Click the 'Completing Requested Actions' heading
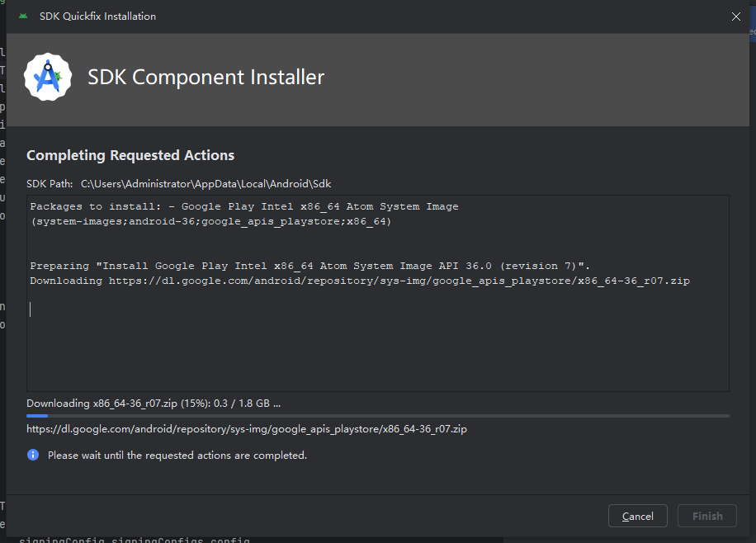 coord(130,155)
